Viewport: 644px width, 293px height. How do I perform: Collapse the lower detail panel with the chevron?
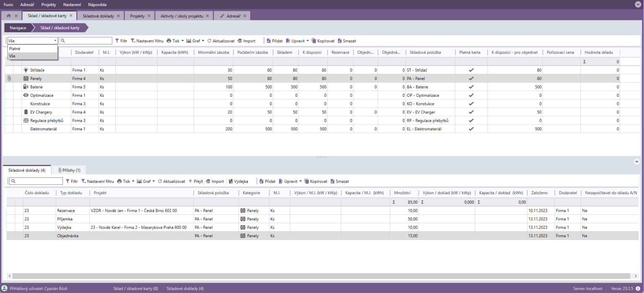tap(636, 161)
